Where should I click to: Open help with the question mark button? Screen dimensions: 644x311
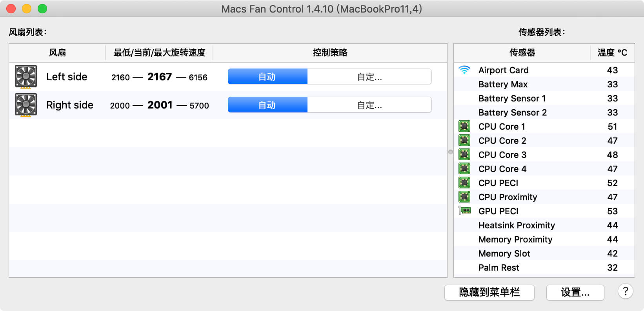(626, 291)
